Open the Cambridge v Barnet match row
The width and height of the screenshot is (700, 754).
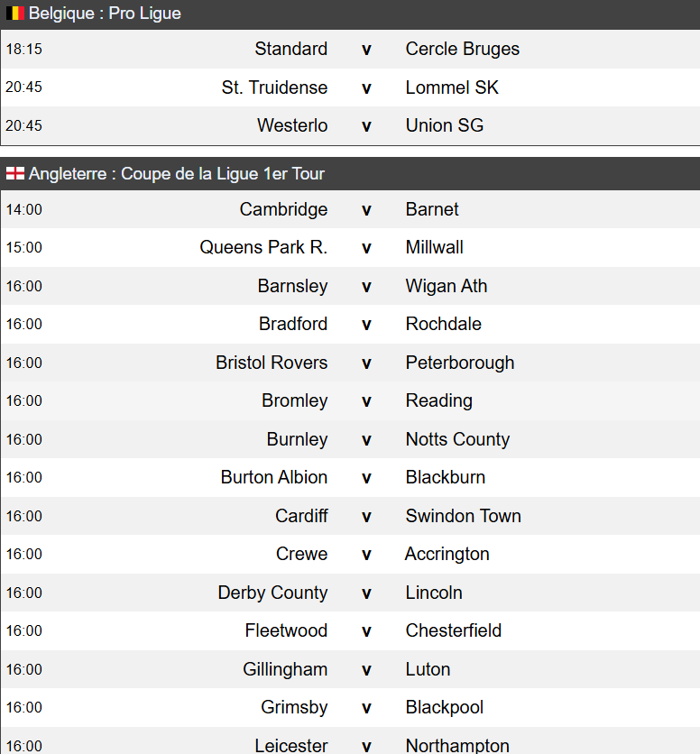tap(350, 209)
